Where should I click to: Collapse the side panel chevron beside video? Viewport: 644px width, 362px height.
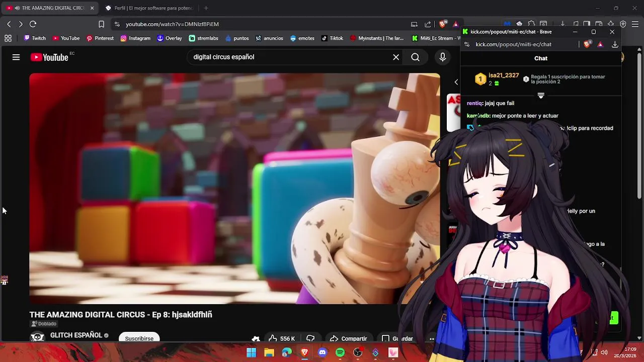(456, 82)
